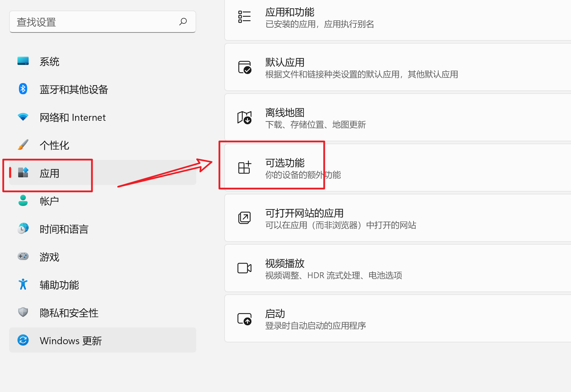Viewport: 571px width, 392px height.
Task: Select 个性化 in the sidebar
Action: coord(103,145)
